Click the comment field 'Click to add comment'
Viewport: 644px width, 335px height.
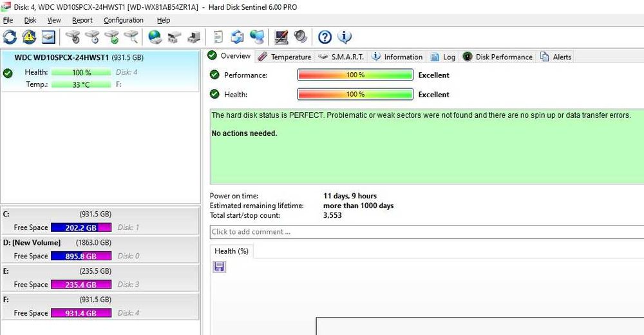coord(427,232)
